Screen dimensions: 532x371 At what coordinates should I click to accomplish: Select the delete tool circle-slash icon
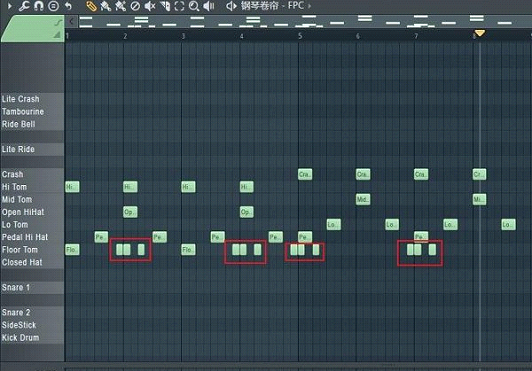[135, 6]
